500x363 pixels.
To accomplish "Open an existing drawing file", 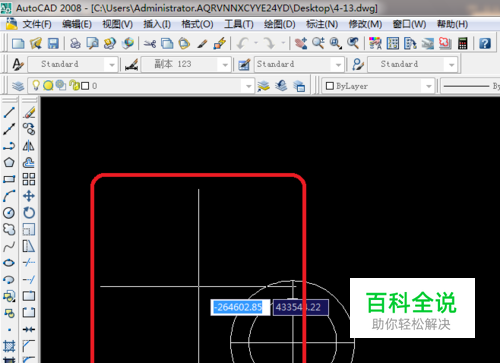I will (x=36, y=43).
